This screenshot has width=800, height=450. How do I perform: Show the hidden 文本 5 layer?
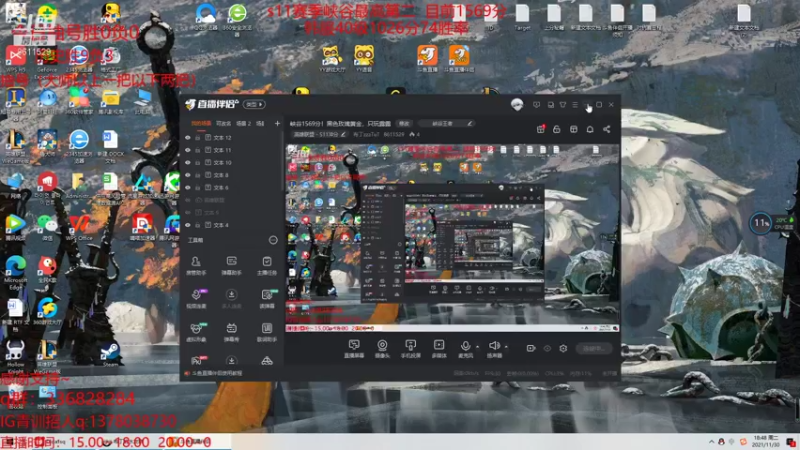click(x=188, y=212)
